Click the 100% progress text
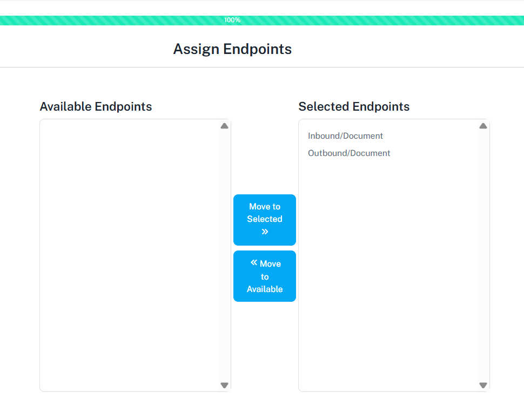 232,20
